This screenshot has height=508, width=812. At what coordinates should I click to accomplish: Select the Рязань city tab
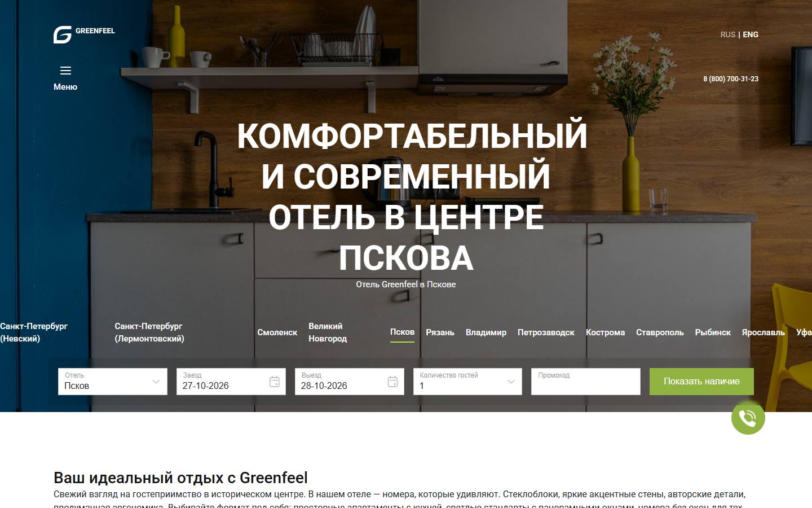click(440, 332)
